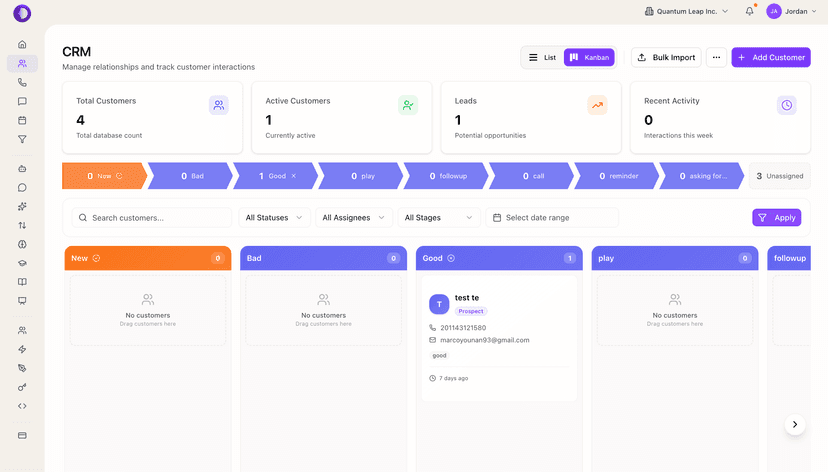Click the Unassigned count chip

click(x=779, y=176)
